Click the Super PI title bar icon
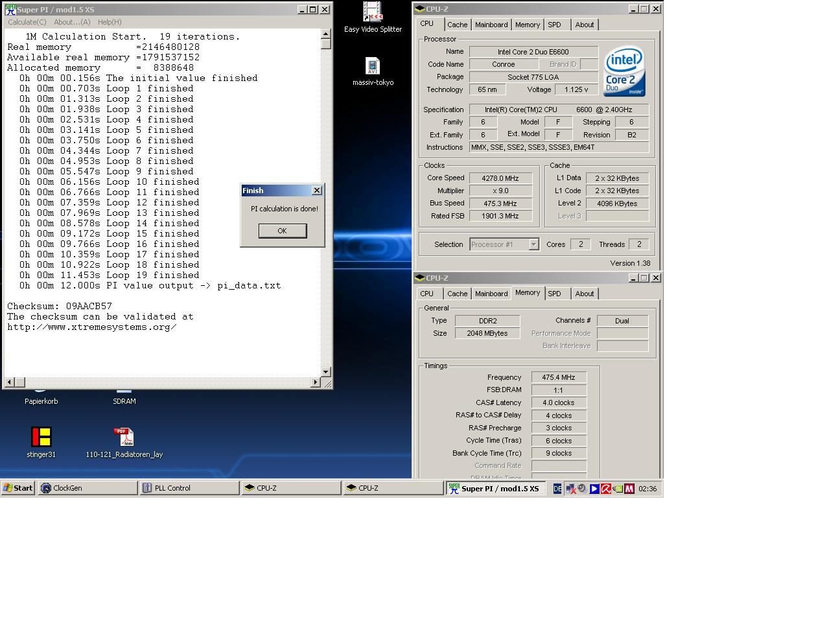840x630 pixels. pos(10,10)
